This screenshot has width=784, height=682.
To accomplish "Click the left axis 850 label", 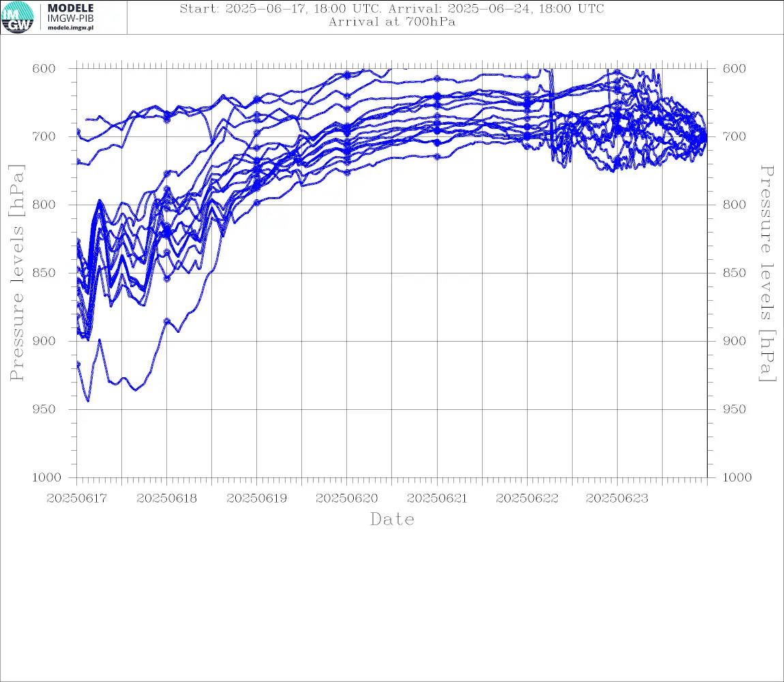I will [x=44, y=273].
